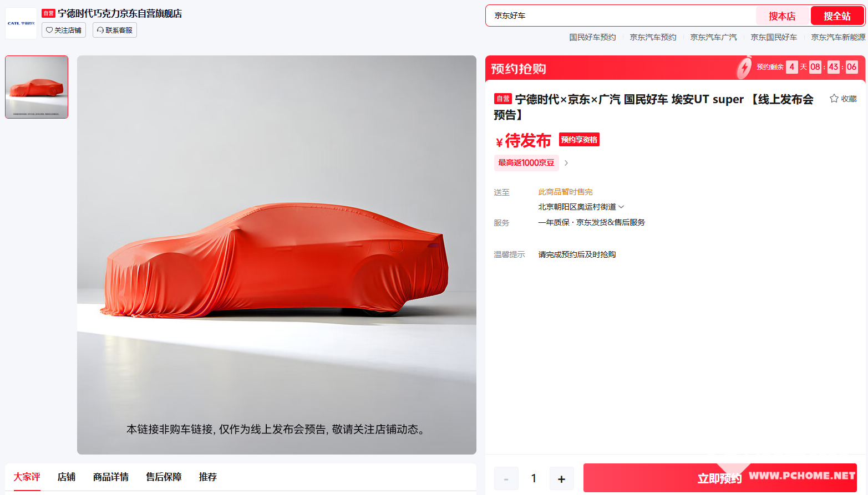Open the 售后保障 tab
This screenshot has width=868, height=495.
tap(164, 477)
